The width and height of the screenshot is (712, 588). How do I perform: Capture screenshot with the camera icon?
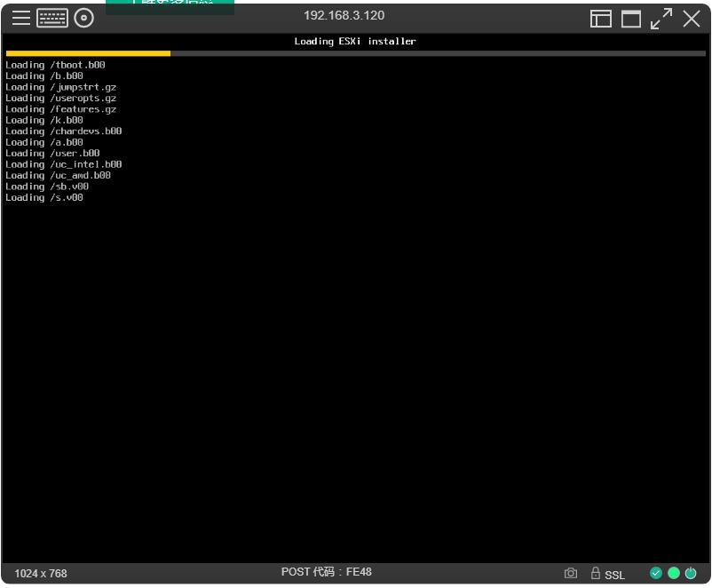[x=571, y=573]
